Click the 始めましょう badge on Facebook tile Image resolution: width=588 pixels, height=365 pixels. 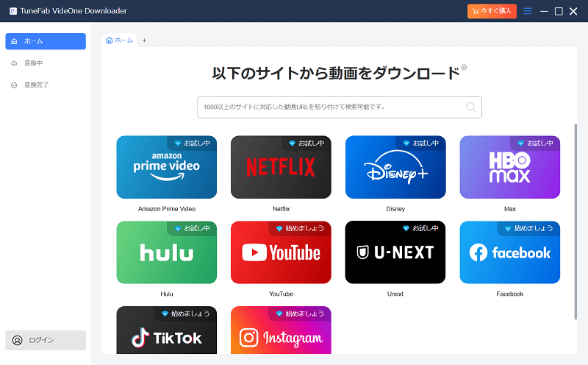[529, 228]
